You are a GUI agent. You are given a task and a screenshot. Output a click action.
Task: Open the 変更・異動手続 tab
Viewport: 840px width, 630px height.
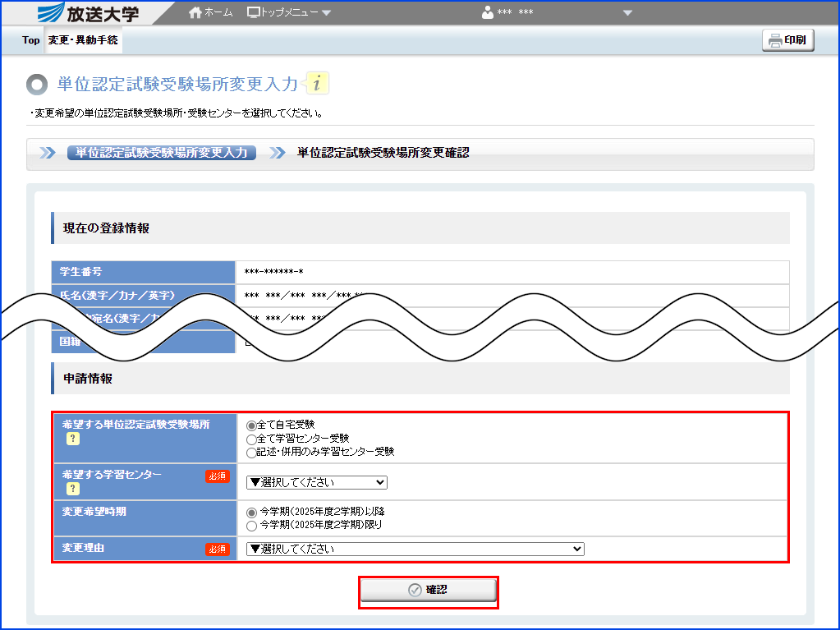pyautogui.click(x=83, y=40)
